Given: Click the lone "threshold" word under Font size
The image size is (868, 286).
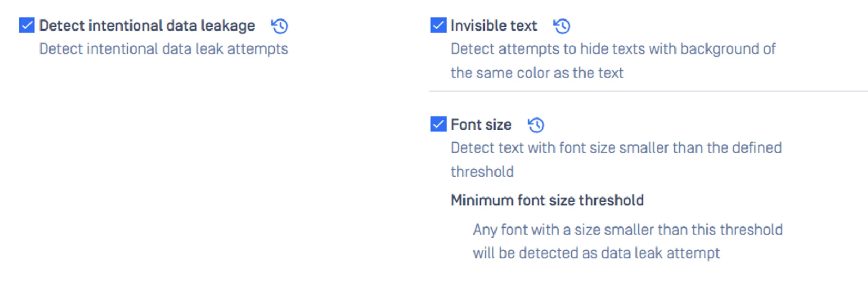Looking at the screenshot, I should (482, 172).
